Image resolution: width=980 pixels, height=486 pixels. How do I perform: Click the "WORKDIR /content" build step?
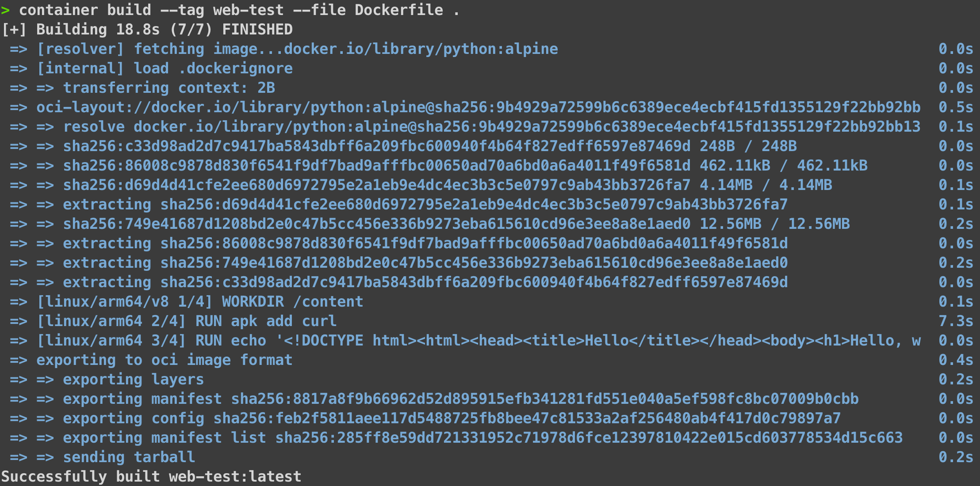(292, 302)
